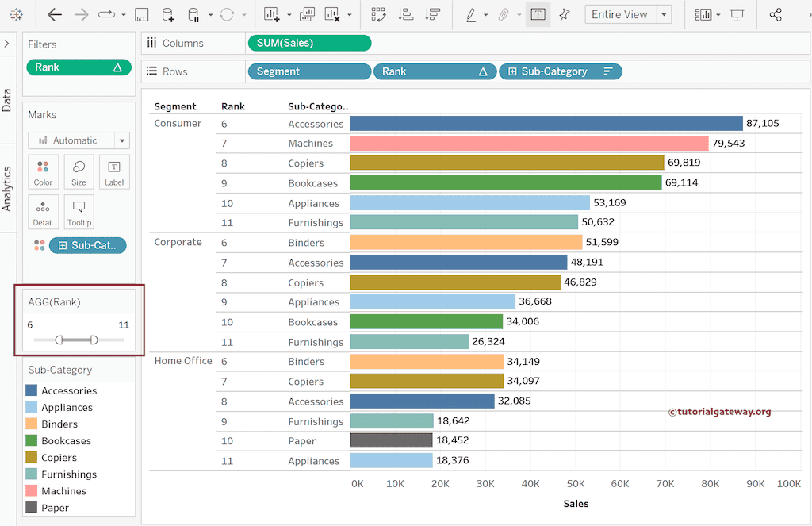Click the Save icon in toolbar

tap(141, 15)
